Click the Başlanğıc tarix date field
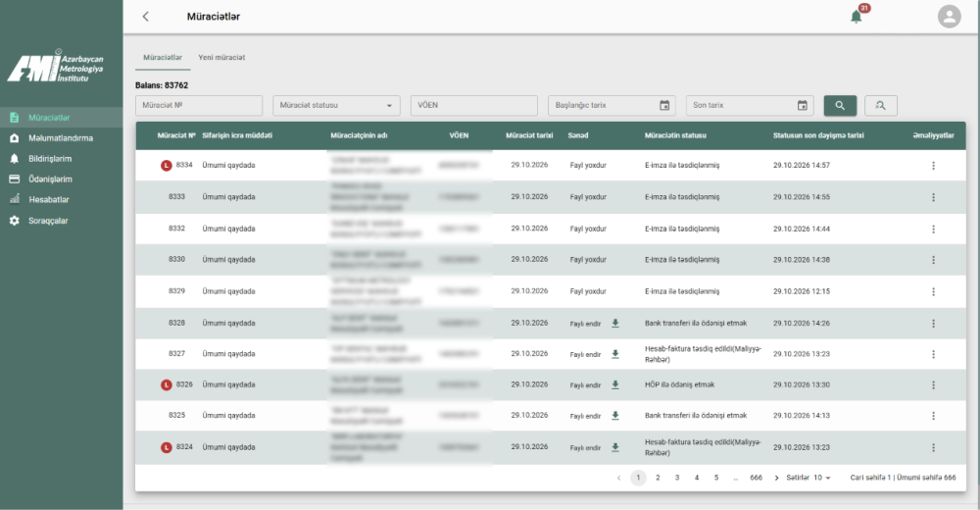The image size is (980, 510). [612, 105]
